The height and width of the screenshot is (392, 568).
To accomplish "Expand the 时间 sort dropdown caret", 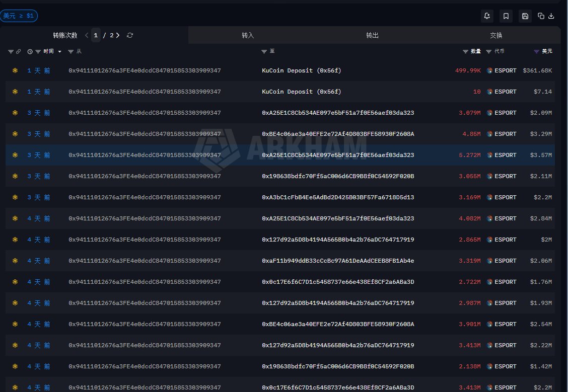I will [x=60, y=51].
